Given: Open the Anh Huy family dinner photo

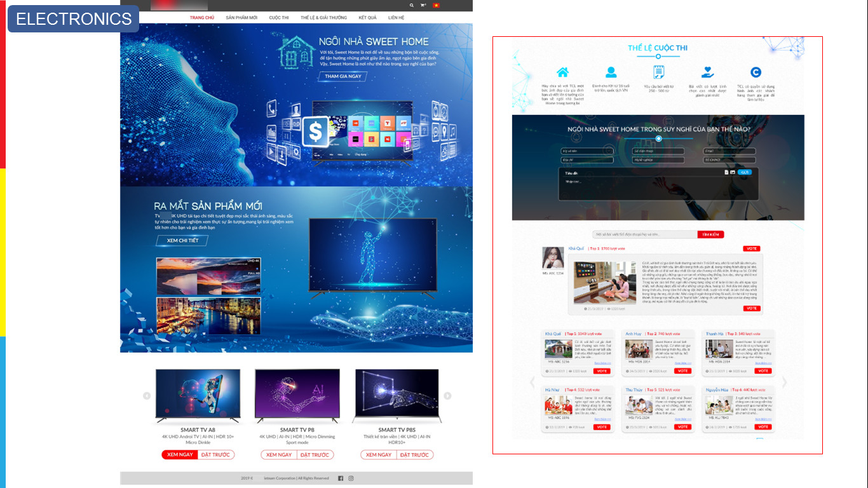Looking at the screenshot, I should pos(638,349).
